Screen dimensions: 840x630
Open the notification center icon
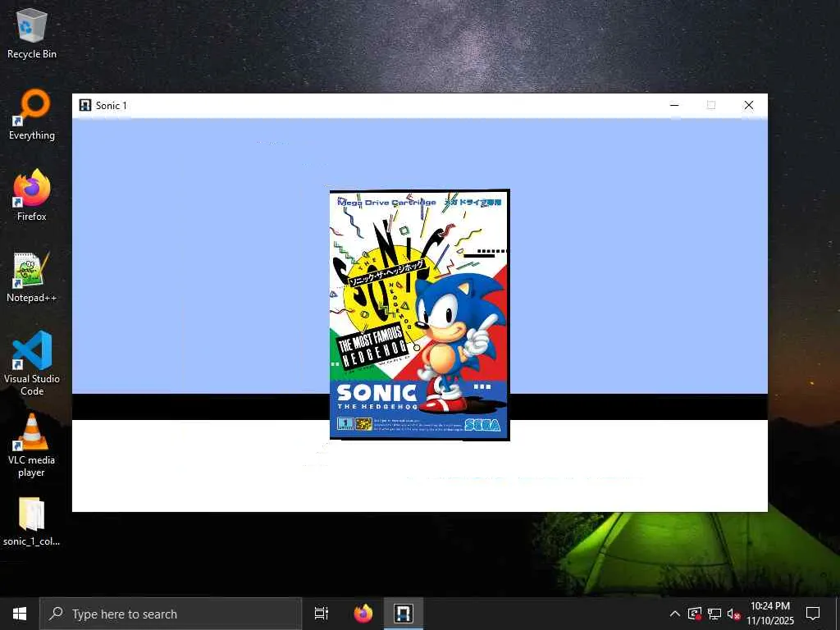tap(813, 614)
